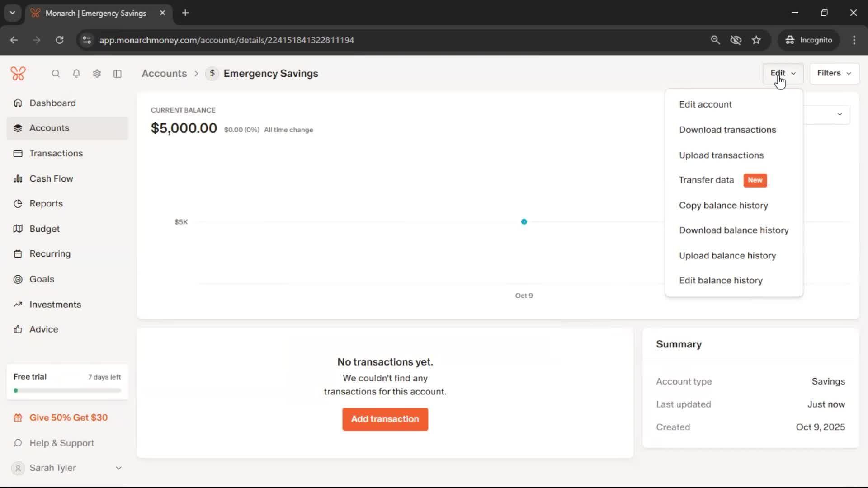Open the Filters dropdown
This screenshot has width=868, height=488.
(x=834, y=73)
